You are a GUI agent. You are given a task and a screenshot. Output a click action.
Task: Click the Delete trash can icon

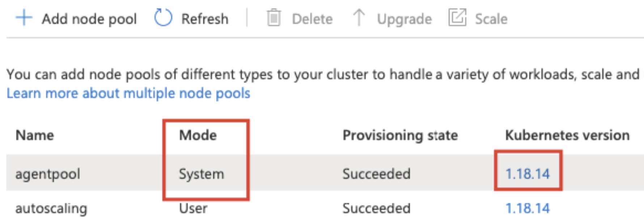(x=274, y=18)
